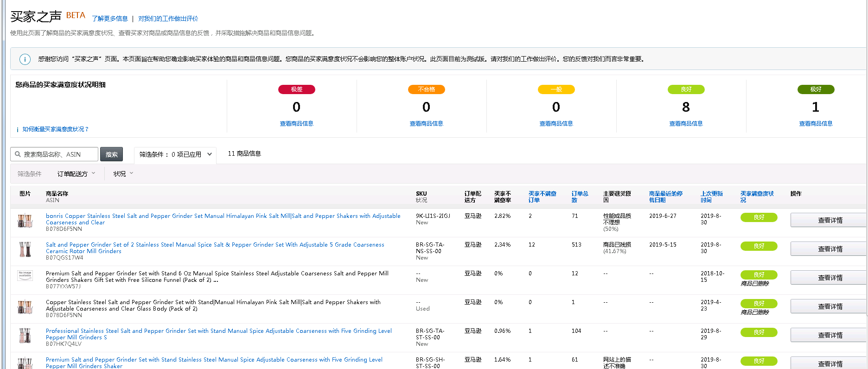Click the 'No image available' thumbnail for B077YXW57J

(x=25, y=276)
